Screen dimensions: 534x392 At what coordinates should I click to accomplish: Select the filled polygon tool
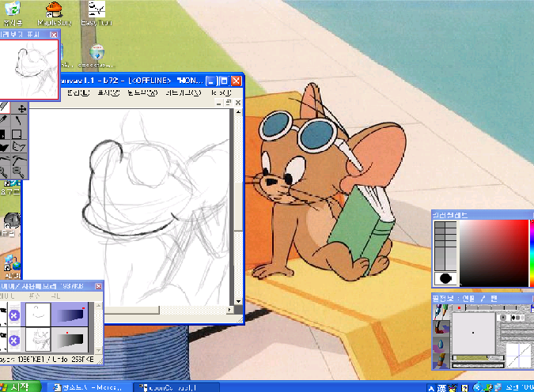tap(4, 148)
